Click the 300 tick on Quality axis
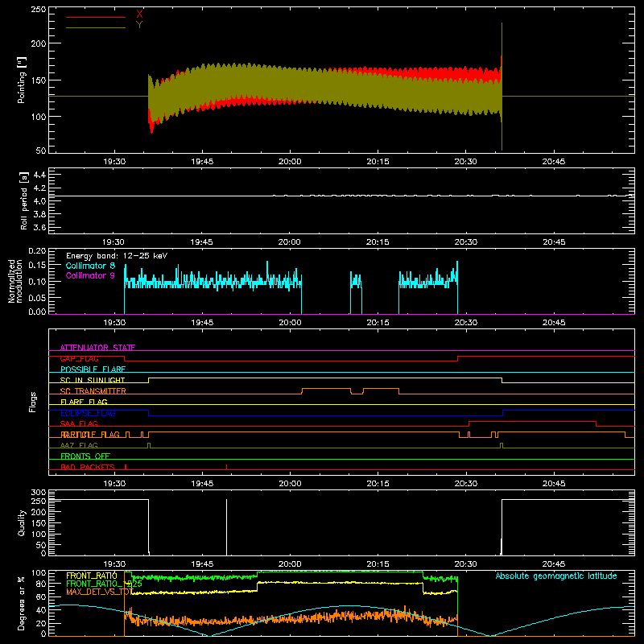Viewport: 644px width, 644px height. (39, 493)
